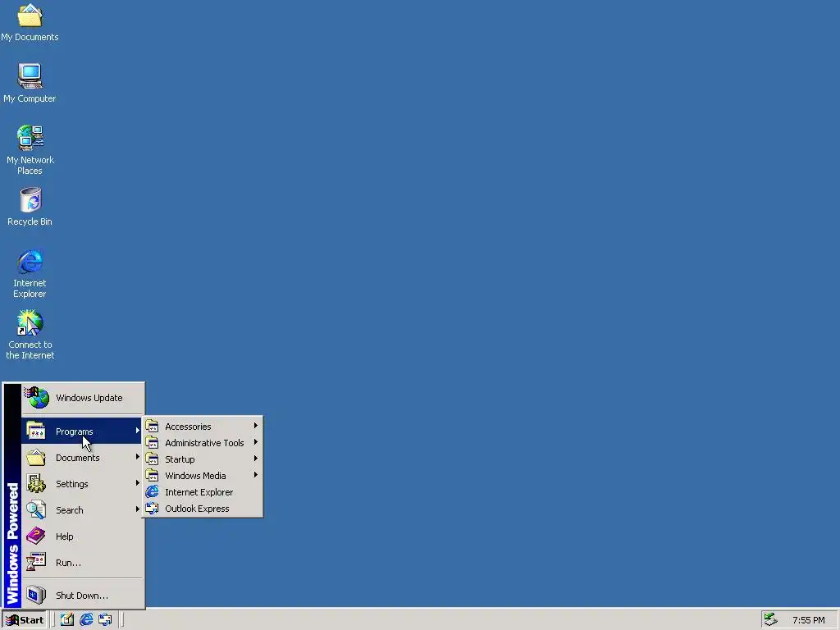The image size is (840, 630).
Task: Open My Documents desktop icon
Action: click(x=30, y=21)
